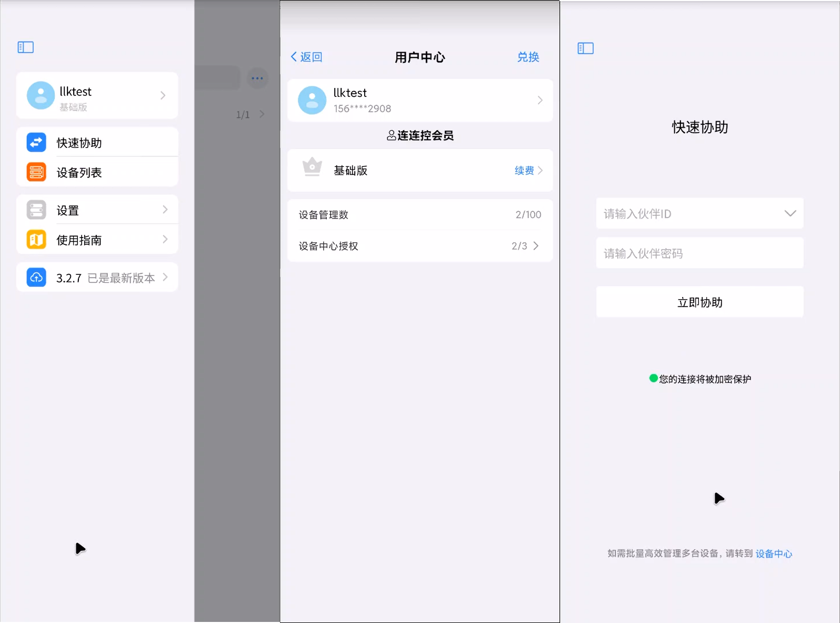Click 快速协助 heading in right panel
This screenshot has width=840, height=623.
(700, 127)
